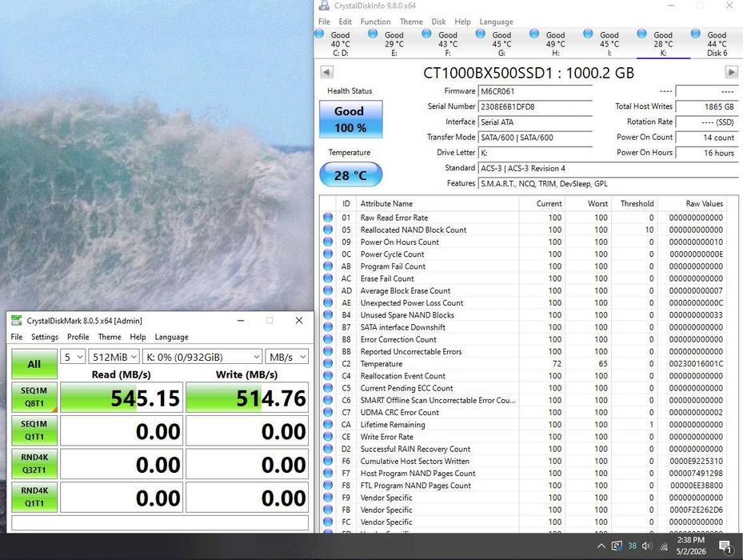Open Edit menu in CrystalDiskInfo
The image size is (743, 560).
pyautogui.click(x=345, y=22)
